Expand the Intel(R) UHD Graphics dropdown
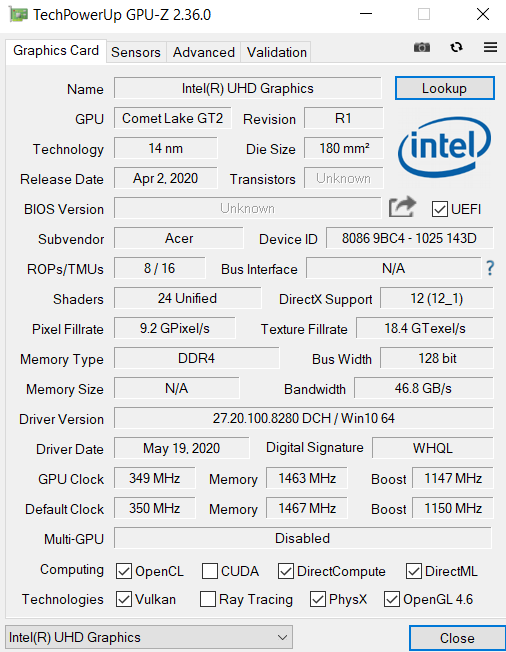506x652 pixels. pos(149,637)
